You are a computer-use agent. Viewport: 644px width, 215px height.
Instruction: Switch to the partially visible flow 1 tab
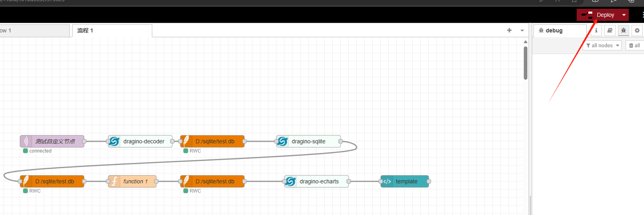(x=34, y=30)
